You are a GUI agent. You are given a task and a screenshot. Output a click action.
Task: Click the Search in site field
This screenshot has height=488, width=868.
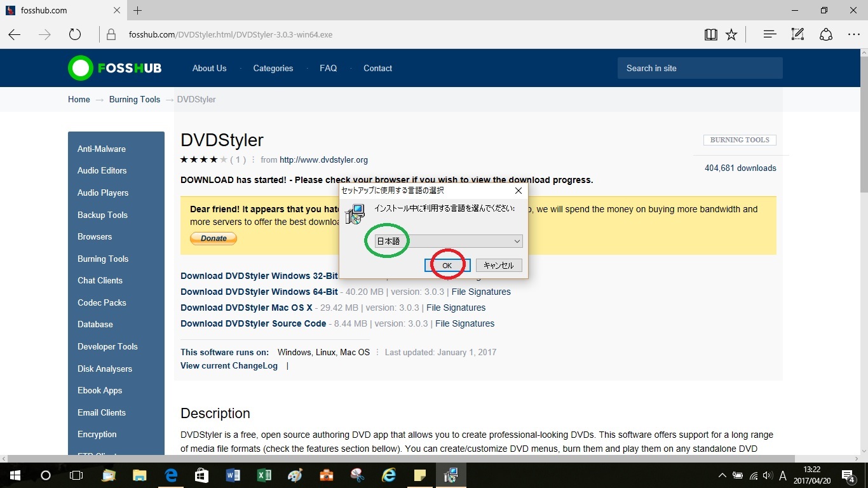click(700, 68)
